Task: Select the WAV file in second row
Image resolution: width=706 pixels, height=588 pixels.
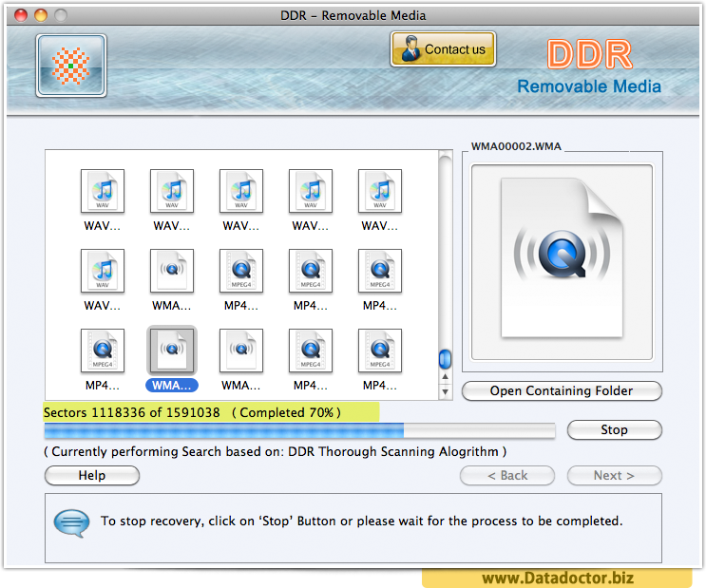Action: (x=103, y=271)
